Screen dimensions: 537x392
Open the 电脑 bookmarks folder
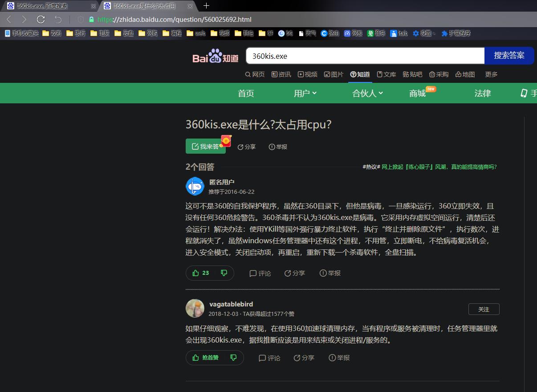(100, 33)
